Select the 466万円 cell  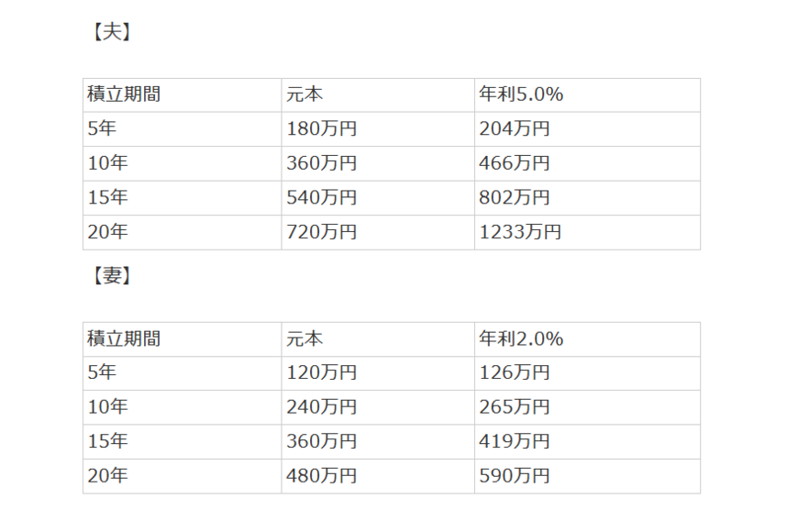[x=515, y=163]
